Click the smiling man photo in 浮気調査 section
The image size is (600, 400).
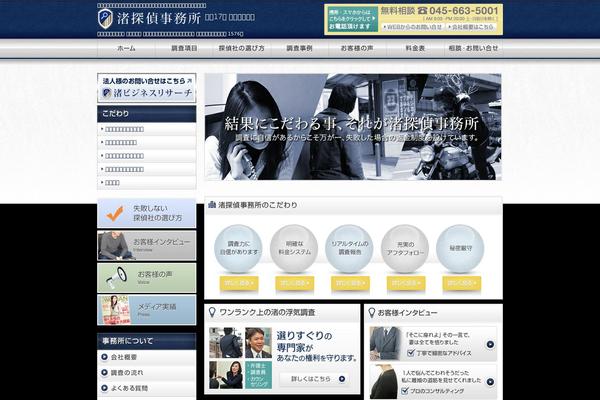coord(258,343)
